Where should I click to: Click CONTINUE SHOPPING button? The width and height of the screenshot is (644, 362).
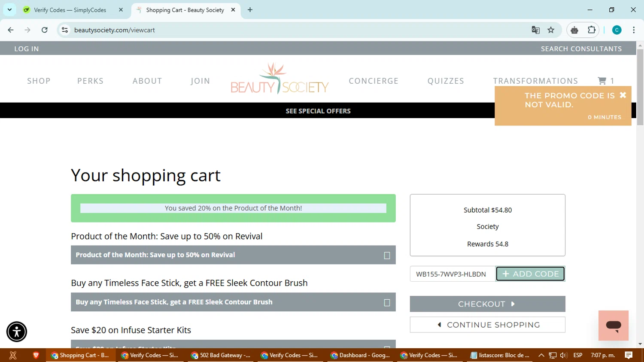(x=487, y=325)
